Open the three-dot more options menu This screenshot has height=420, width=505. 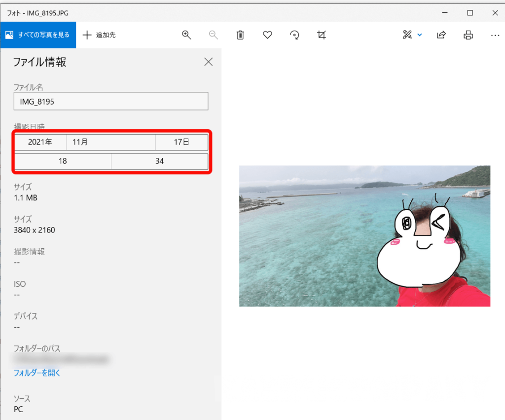[495, 35]
